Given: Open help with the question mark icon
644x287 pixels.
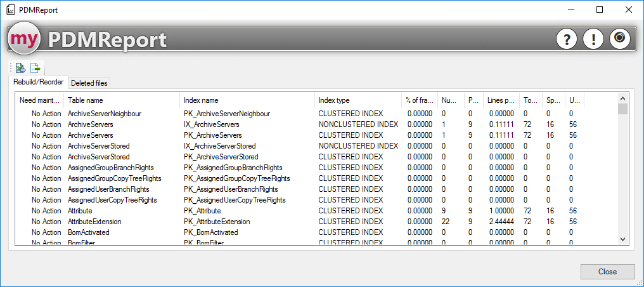Looking at the screenshot, I should click(566, 39).
